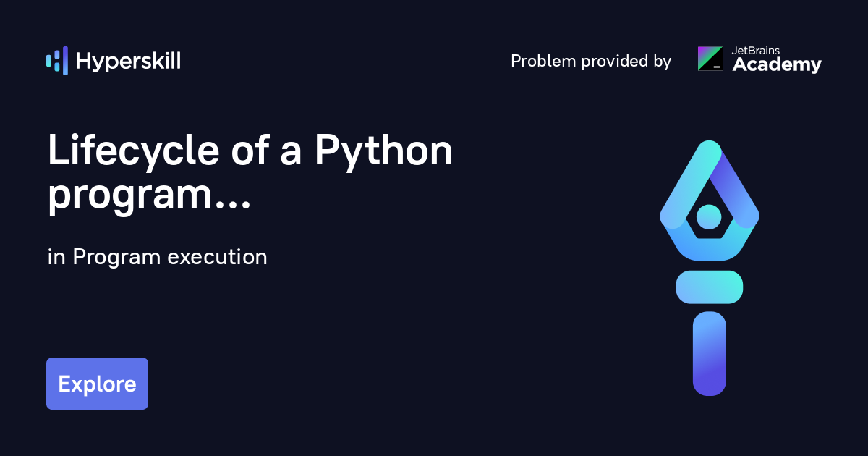Open the "Lifecycle of a Python" title line
Screen dimensions: 868x456
(250, 151)
